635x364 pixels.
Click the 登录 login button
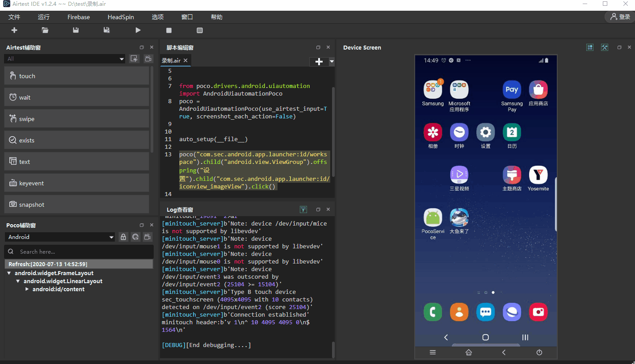(620, 17)
